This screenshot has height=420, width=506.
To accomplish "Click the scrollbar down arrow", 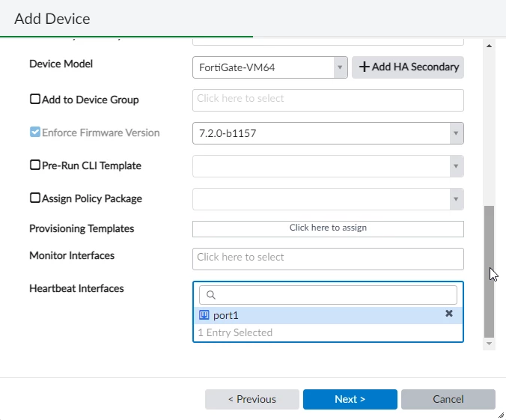I will click(490, 344).
